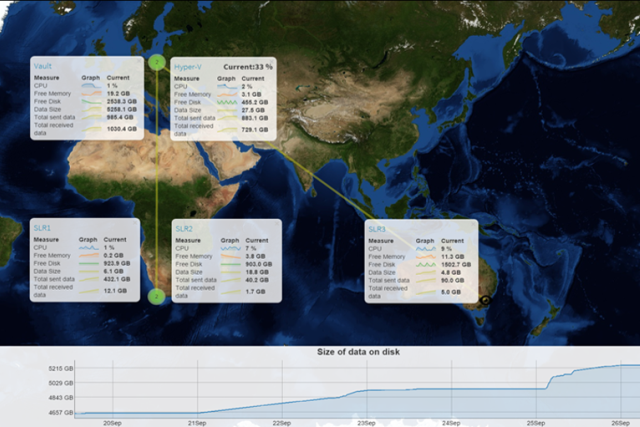The width and height of the screenshot is (640, 427).
Task: Click the green cluster marker near southern Africa
Action: [x=156, y=296]
